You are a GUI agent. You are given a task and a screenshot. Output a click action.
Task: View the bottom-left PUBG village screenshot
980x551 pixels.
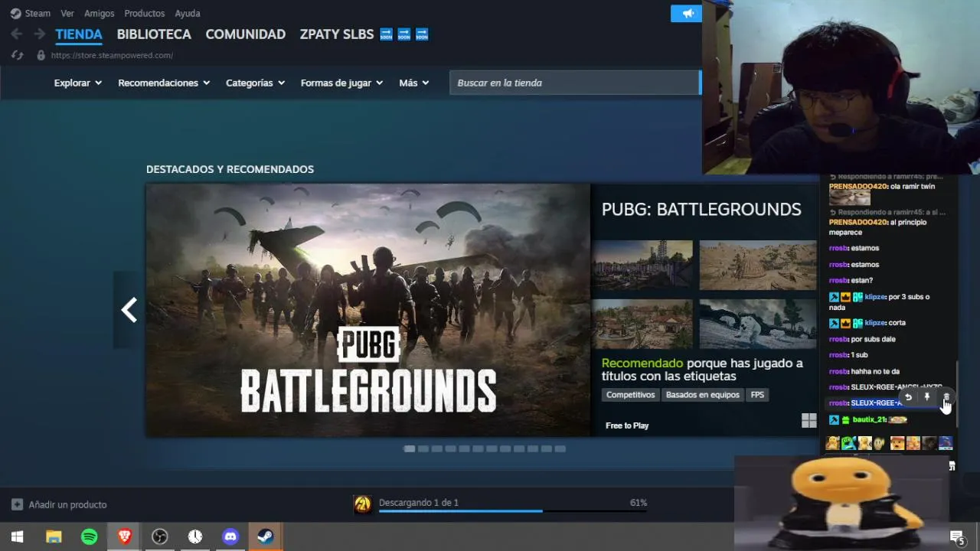coord(642,324)
